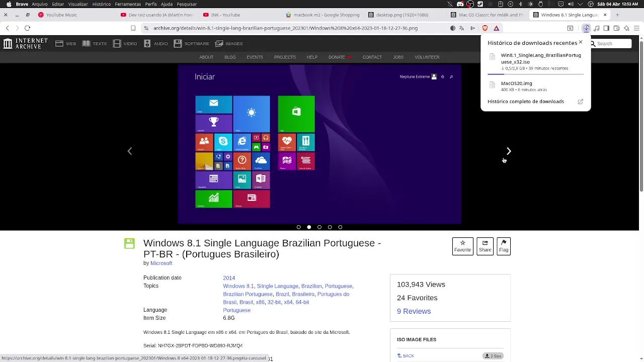This screenshot has width=644, height=362.
Task: Click the Discord icon in the menu bar
Action: pos(460,4)
